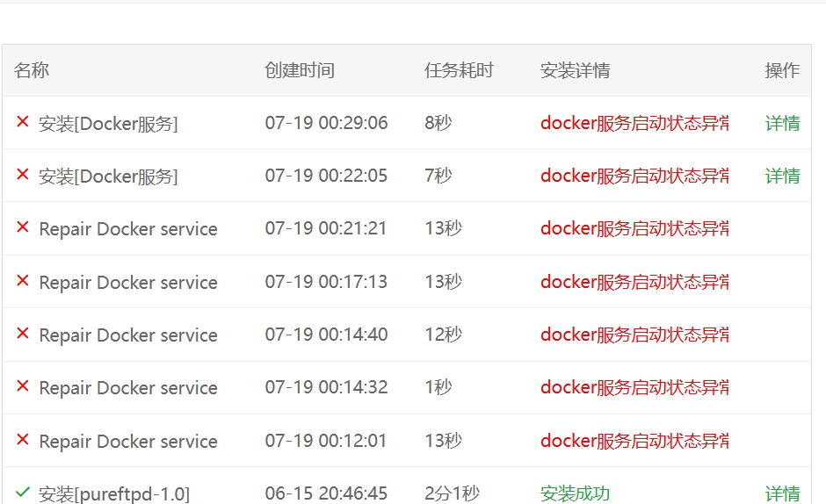Click the red X icon beside the 00:29:06 Docker install
Viewport: 826px width, 504px height.
(x=23, y=122)
